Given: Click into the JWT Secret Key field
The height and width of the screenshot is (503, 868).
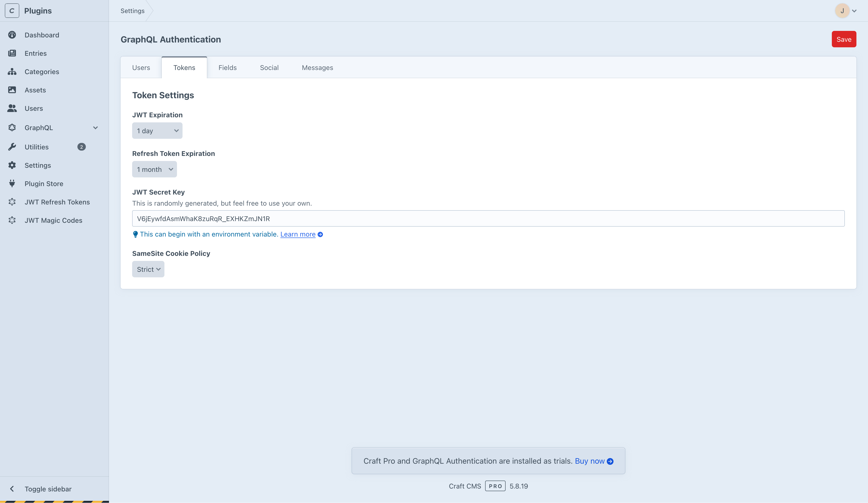Looking at the screenshot, I should (x=488, y=219).
